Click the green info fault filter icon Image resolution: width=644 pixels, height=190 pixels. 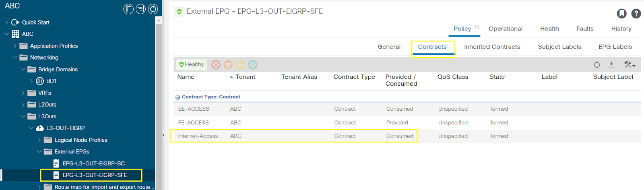(x=252, y=65)
